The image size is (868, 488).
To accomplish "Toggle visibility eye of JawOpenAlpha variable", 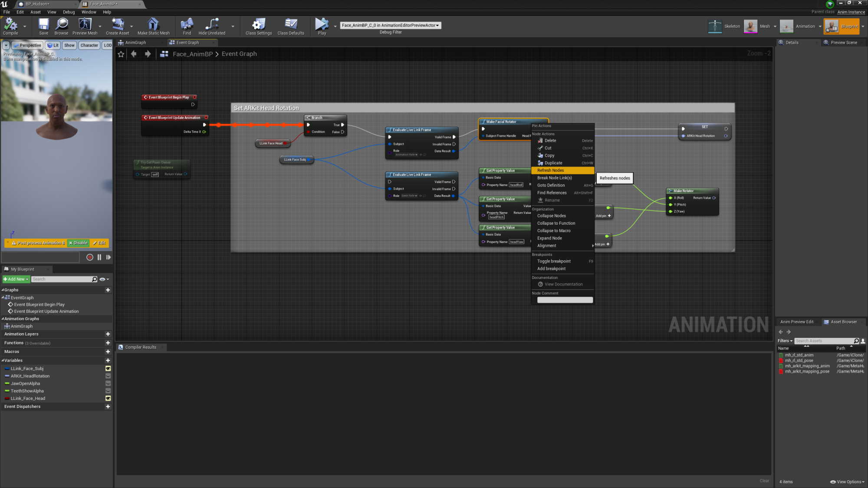I will [x=108, y=383].
